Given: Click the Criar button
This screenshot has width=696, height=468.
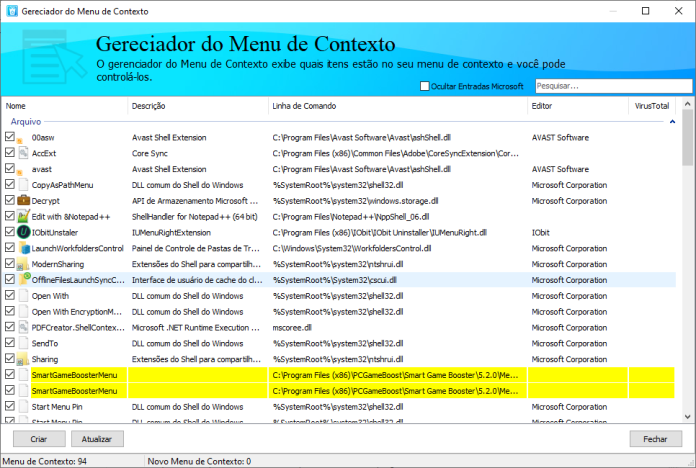Looking at the screenshot, I should tap(39, 439).
